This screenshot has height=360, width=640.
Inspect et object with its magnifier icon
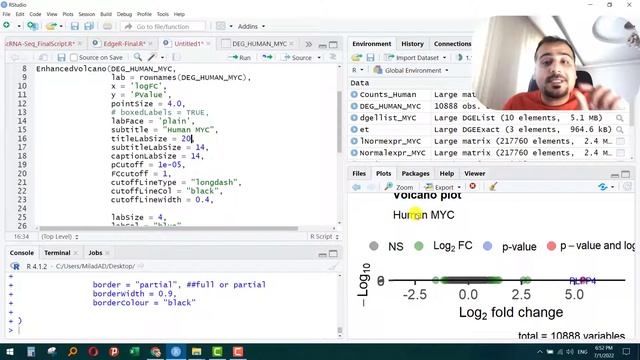620,130
